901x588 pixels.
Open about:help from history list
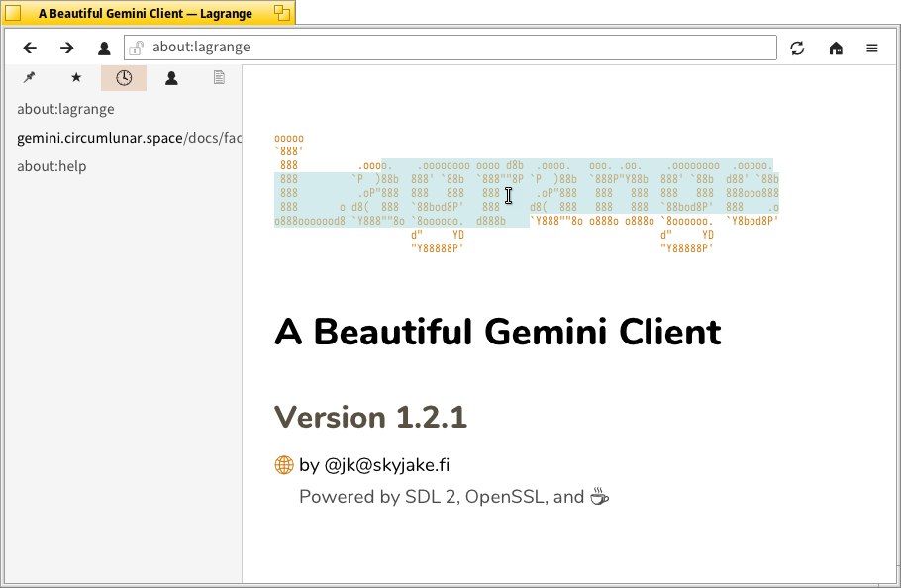coord(124,166)
